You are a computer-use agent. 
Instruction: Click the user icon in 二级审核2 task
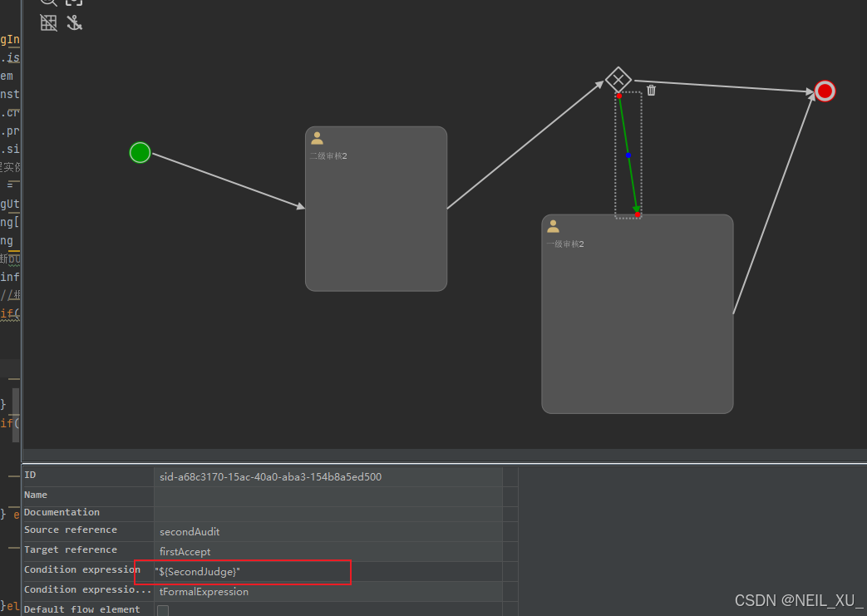[x=317, y=139]
